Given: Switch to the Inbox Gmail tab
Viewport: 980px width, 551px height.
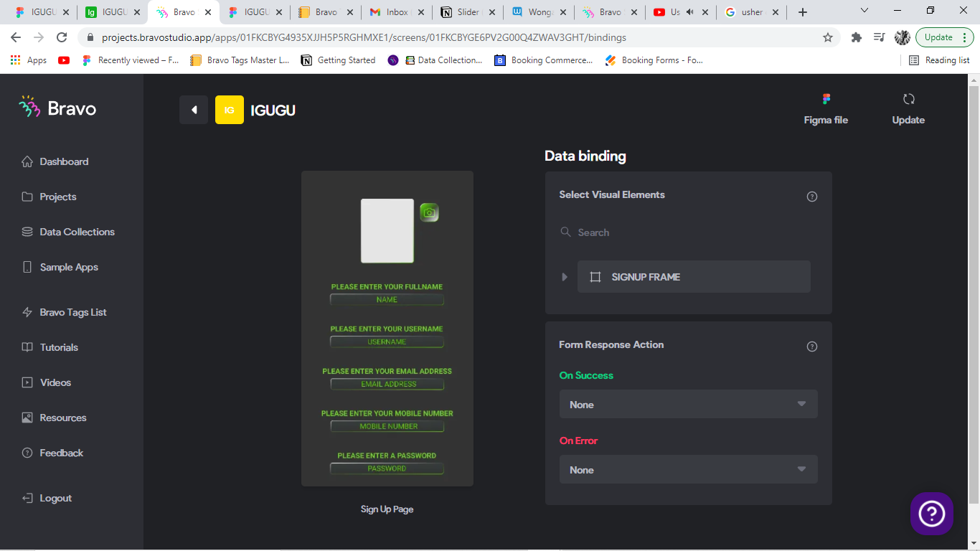Looking at the screenshot, I should (397, 12).
